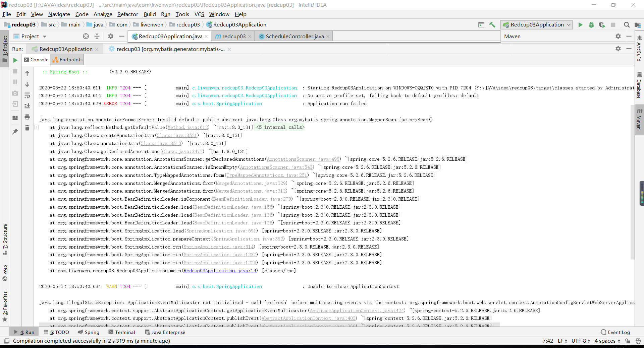
Task: Toggle Favorites side tool window
Action: tap(5, 306)
